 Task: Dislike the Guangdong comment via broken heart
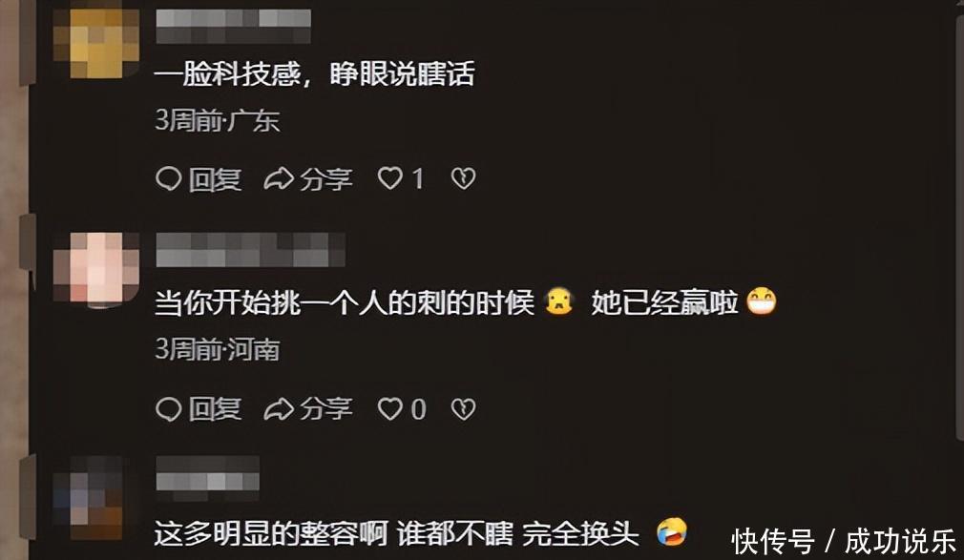pos(464,179)
